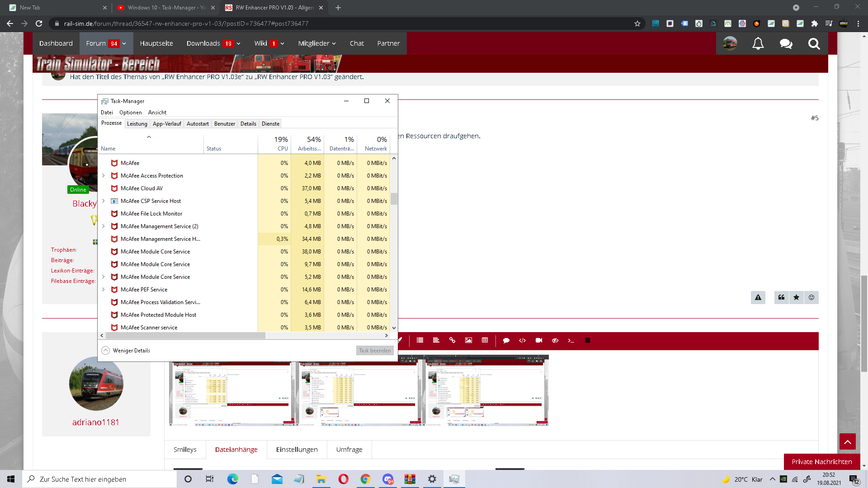The image size is (868, 488).
Task: Open the forum search magnifier
Action: tap(814, 43)
